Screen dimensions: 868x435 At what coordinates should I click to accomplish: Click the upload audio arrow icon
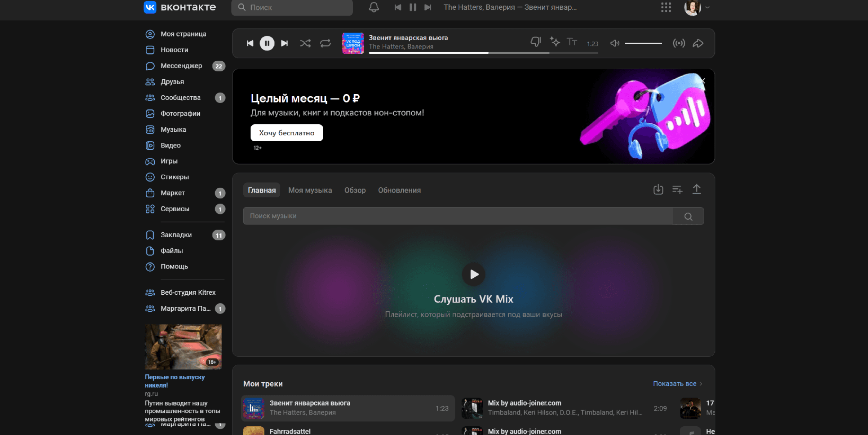pyautogui.click(x=697, y=190)
